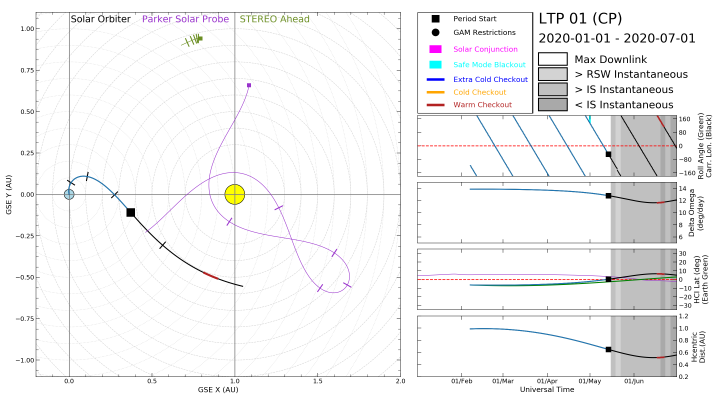The image size is (720, 405).
Task: Click the purple 'Parker Solar Probe' label
Action: (186, 19)
